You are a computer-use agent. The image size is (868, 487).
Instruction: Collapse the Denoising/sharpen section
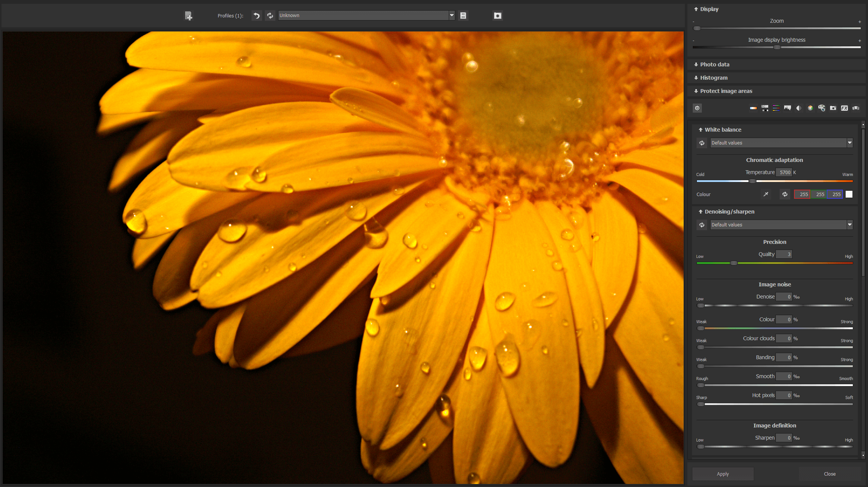pyautogui.click(x=726, y=212)
